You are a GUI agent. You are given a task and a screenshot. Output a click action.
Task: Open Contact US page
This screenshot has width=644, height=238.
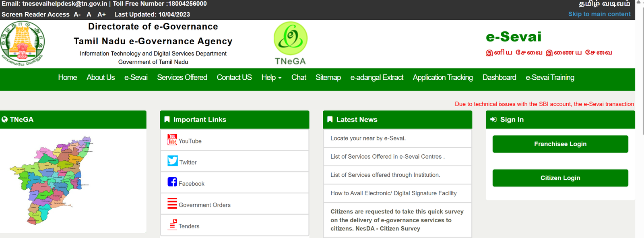tap(234, 78)
